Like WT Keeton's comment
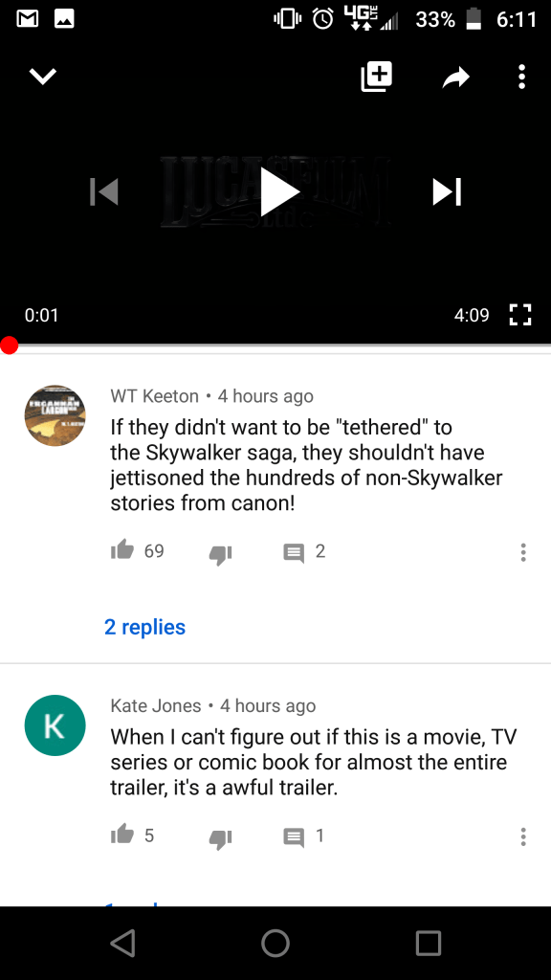Screen dimensions: 551x980 [x=122, y=550]
